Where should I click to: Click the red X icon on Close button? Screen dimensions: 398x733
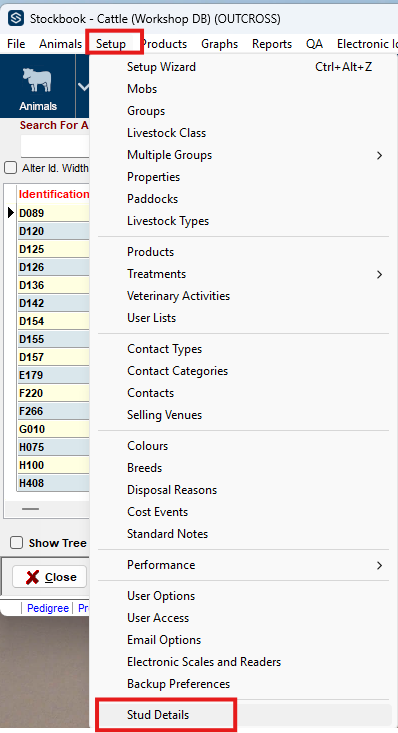(32, 577)
